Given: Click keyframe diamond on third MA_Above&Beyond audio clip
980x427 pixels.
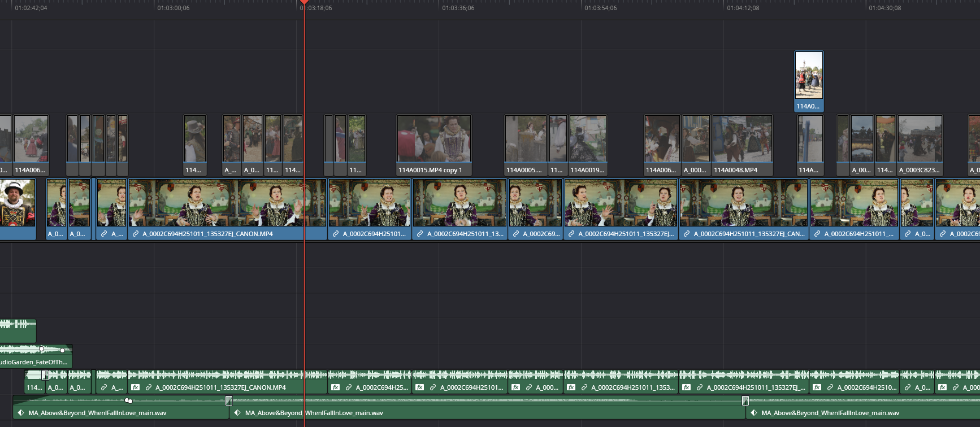Looking at the screenshot, I should pyautogui.click(x=754, y=413).
